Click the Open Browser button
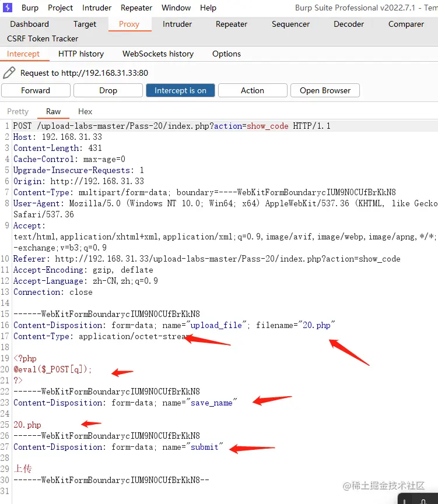Viewport: 438px width, 504px height. [x=325, y=90]
